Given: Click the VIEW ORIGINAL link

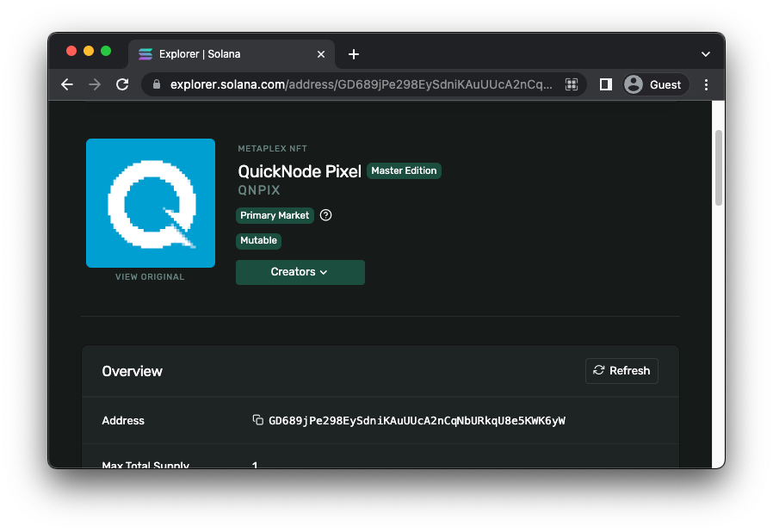Looking at the screenshot, I should (x=150, y=277).
